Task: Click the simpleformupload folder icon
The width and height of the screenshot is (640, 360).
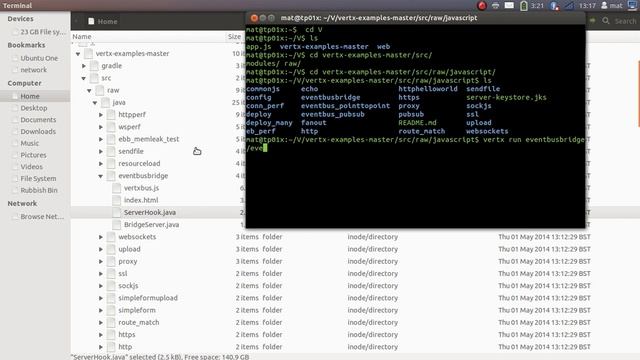Action: tap(111, 298)
